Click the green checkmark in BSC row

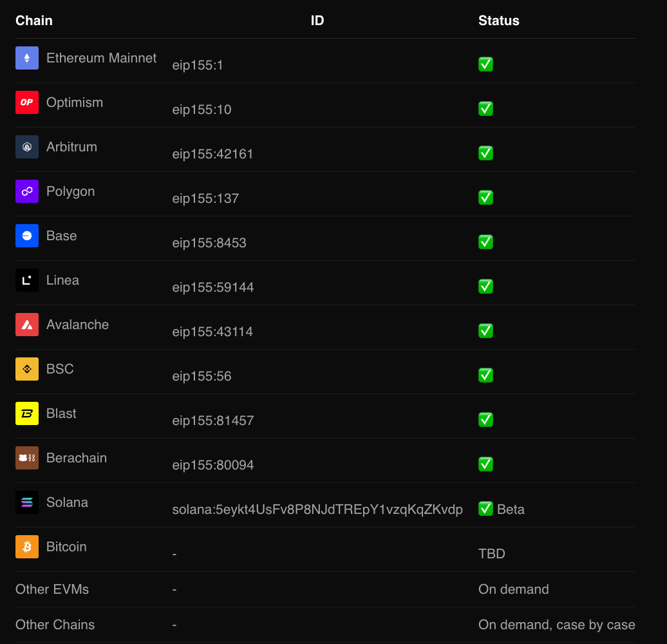coord(486,375)
